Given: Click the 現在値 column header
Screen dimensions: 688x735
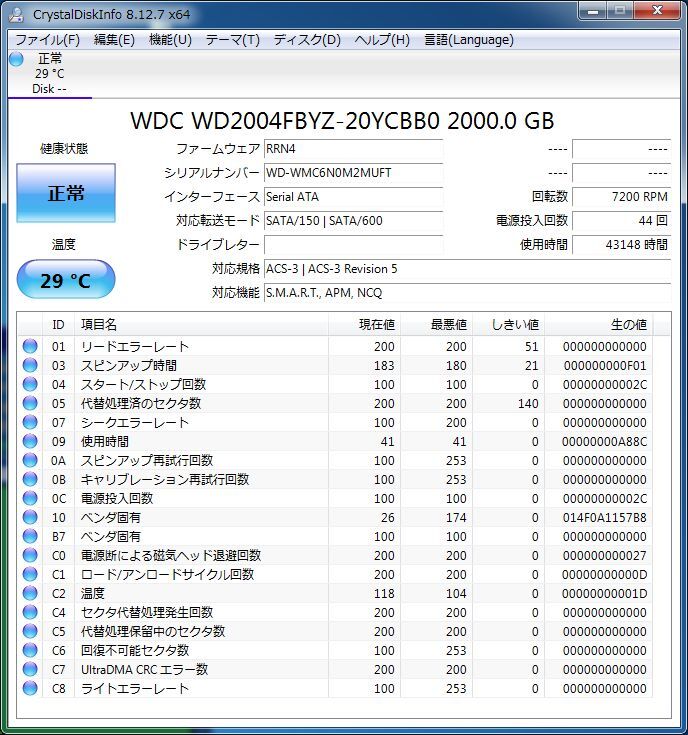Looking at the screenshot, I should (x=364, y=324).
